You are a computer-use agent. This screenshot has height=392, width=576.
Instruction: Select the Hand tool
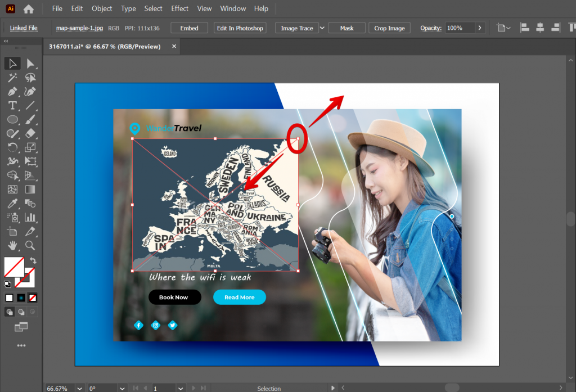pos(12,246)
